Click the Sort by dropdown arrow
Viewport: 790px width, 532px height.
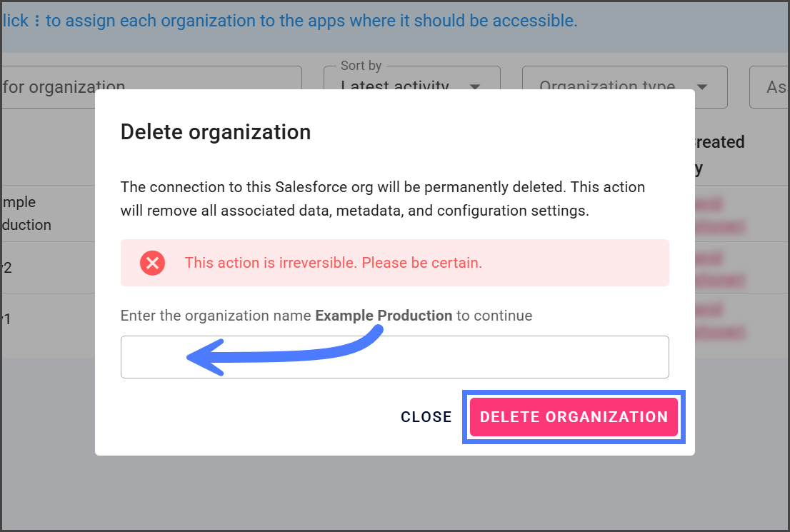[x=474, y=87]
